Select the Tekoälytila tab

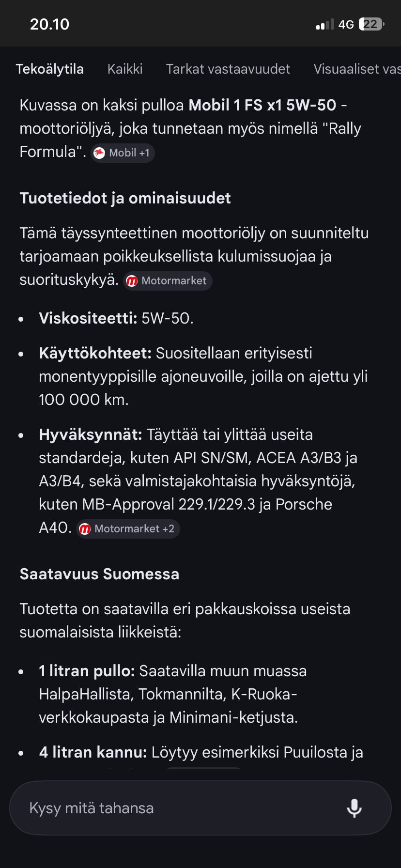[50, 69]
